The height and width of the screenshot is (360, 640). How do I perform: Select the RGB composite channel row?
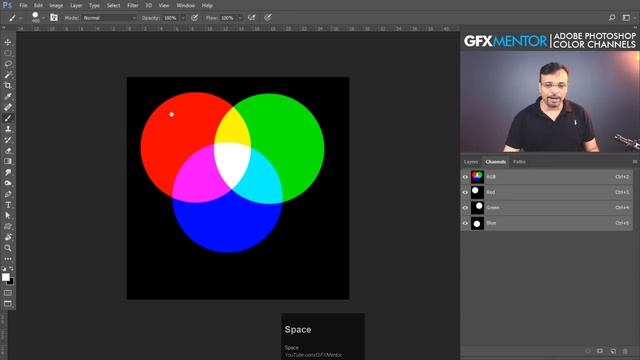tap(547, 177)
